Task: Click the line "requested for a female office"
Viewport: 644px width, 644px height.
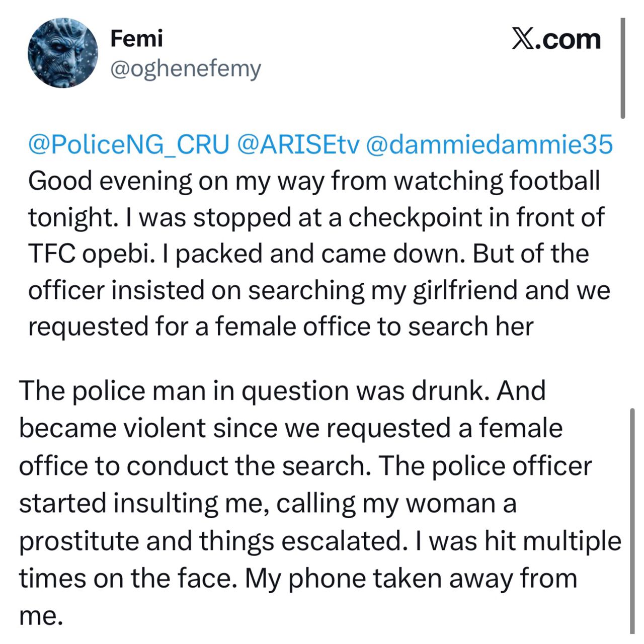Action: coord(280,327)
